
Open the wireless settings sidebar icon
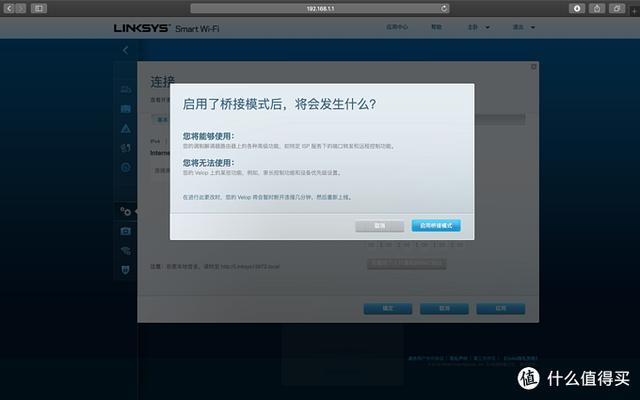point(126,250)
